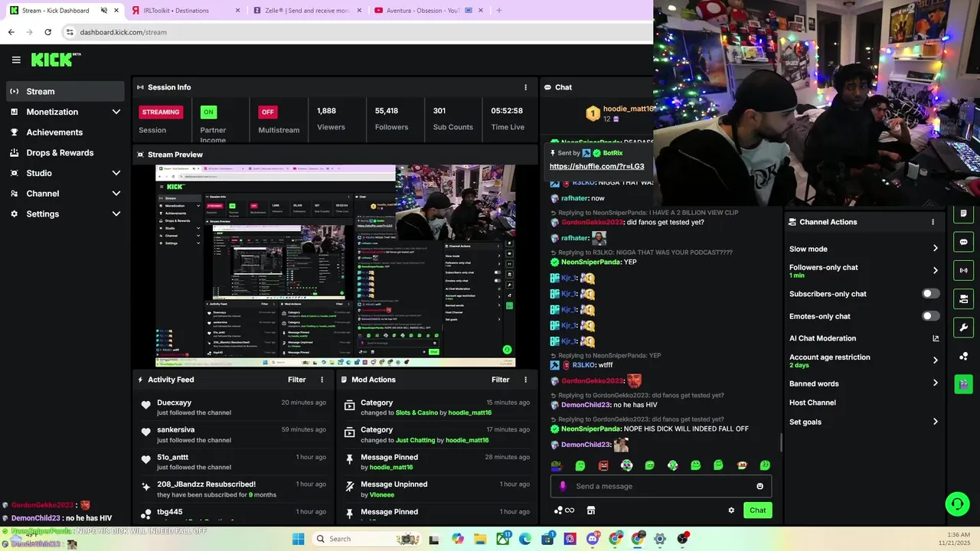Expand the Channel sidebar section
Screen dimensions: 980x551
click(116, 194)
